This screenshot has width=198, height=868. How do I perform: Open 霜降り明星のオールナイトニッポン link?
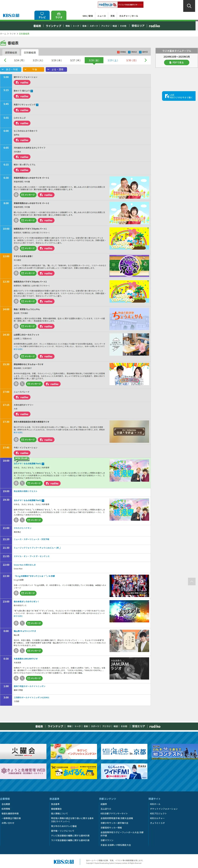tap(29, 686)
